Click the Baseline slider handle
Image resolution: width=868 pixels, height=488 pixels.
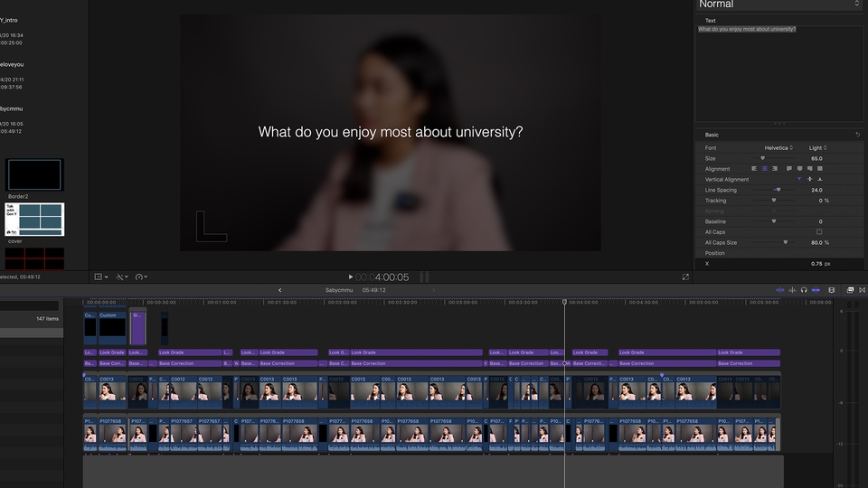pyautogui.click(x=774, y=221)
